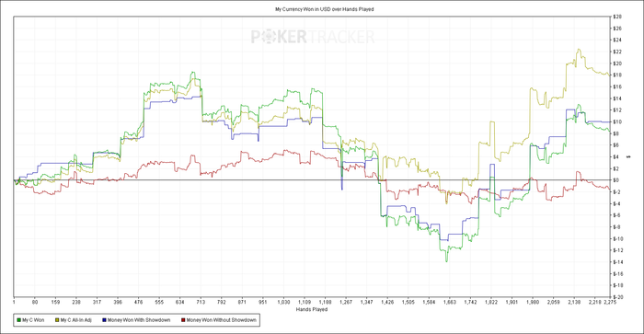644x334 pixels.
Task: Click the '1,109' tick on the hands axis
Action: [x=305, y=302]
